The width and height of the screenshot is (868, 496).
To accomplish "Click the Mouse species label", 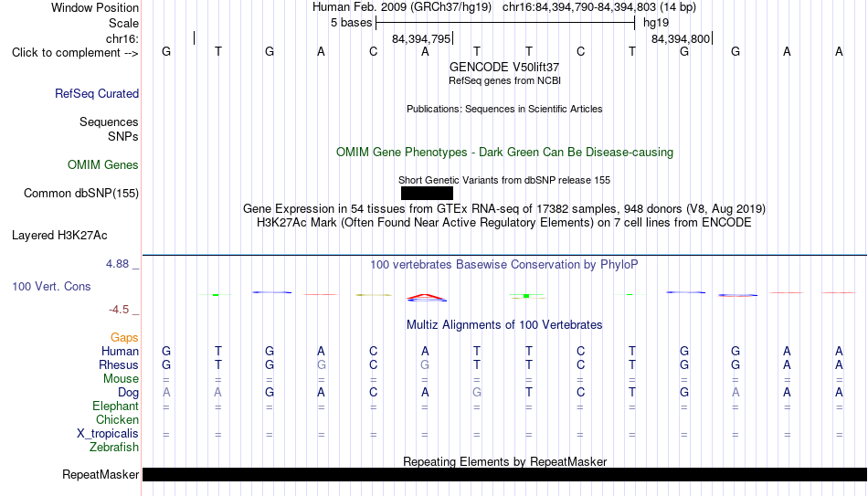I will point(121,379).
